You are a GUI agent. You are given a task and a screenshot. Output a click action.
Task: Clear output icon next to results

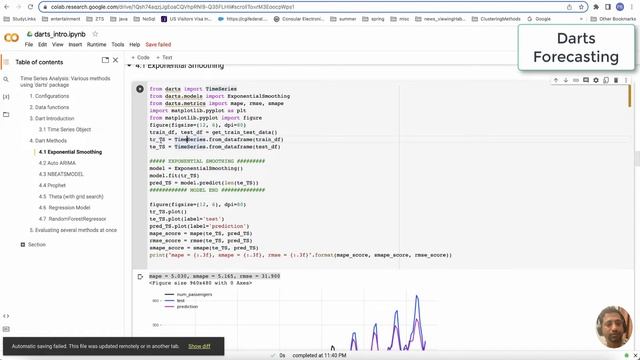pos(140,277)
